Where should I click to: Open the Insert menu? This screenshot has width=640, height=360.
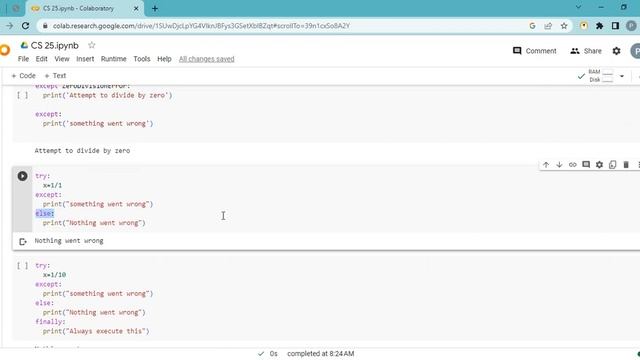[85, 59]
